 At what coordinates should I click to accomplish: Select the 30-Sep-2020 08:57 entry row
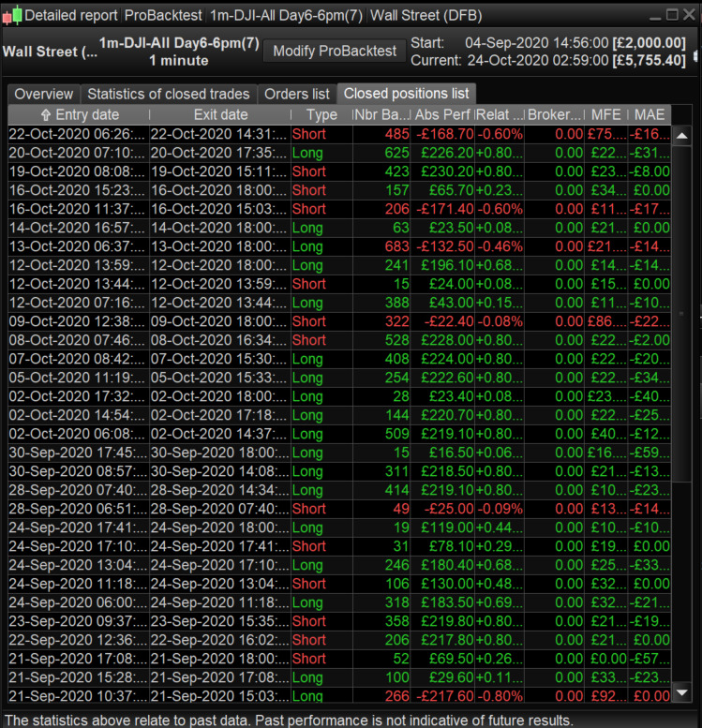(339, 471)
